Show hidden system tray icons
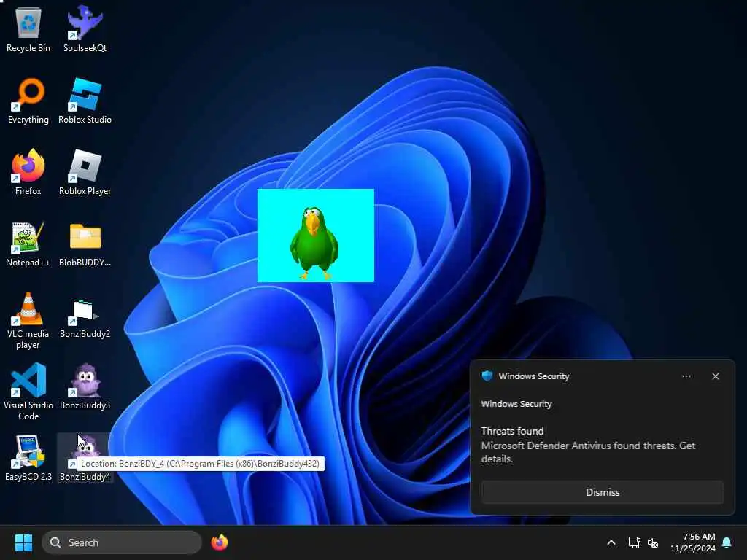Image resolution: width=747 pixels, height=560 pixels. tap(611, 542)
